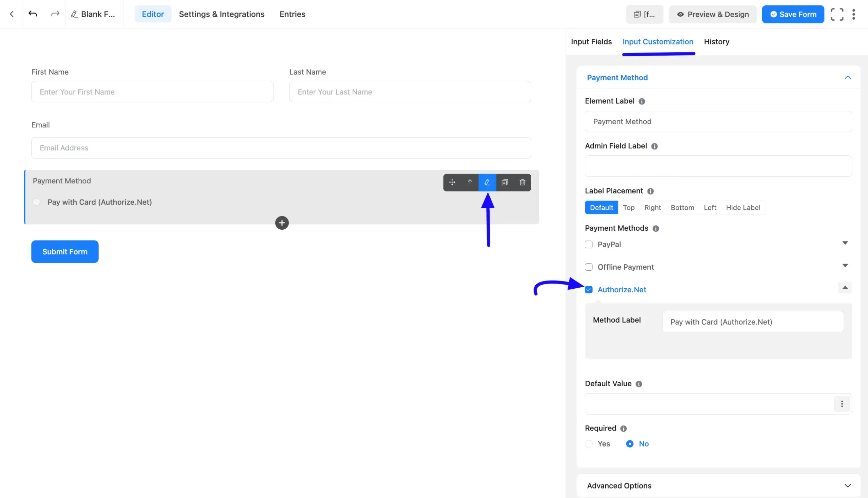Click the move handle on the Payment Method field
This screenshot has width=868, height=498.
pyautogui.click(x=452, y=182)
